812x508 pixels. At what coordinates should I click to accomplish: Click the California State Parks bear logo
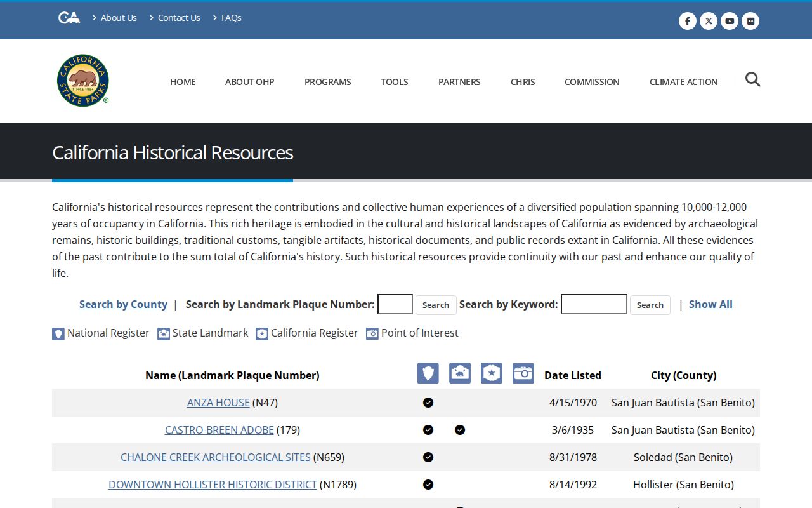coord(83,81)
